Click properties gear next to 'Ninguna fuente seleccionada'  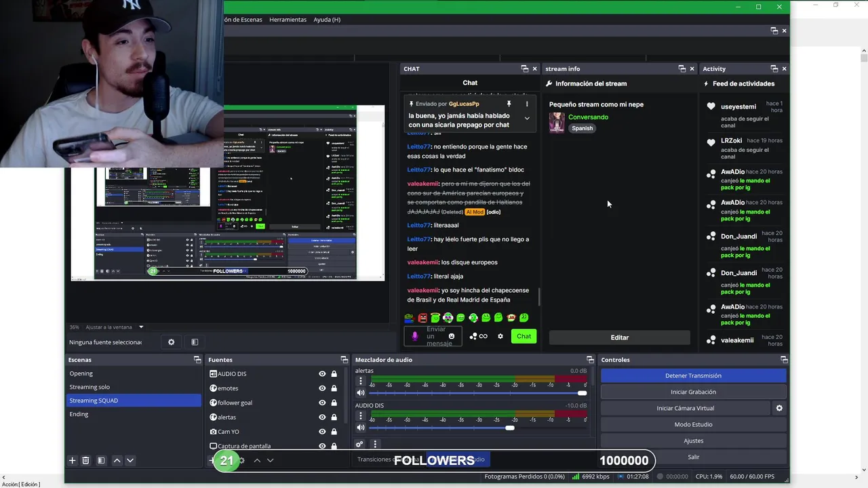click(171, 342)
